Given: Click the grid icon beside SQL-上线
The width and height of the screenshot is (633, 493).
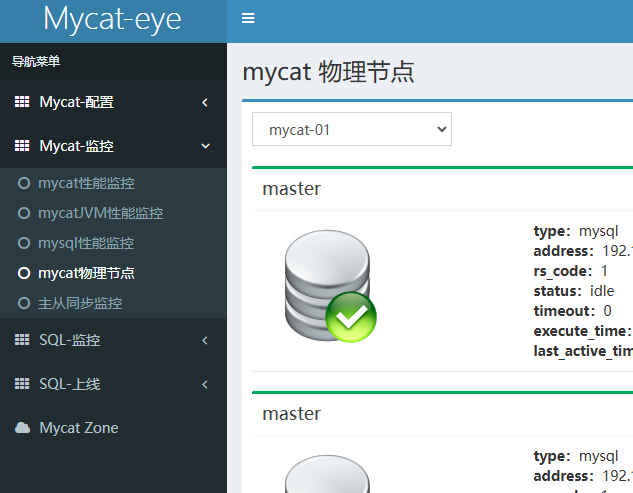Looking at the screenshot, I should point(22,384).
